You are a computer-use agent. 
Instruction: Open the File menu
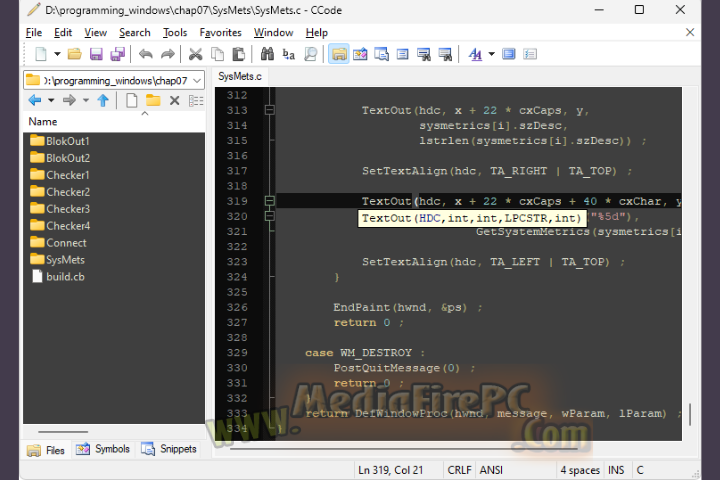click(x=34, y=33)
